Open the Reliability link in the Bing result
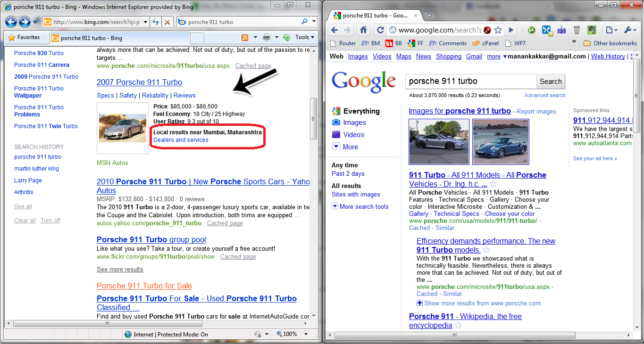Viewport: 644px width, 344px height. [x=155, y=95]
